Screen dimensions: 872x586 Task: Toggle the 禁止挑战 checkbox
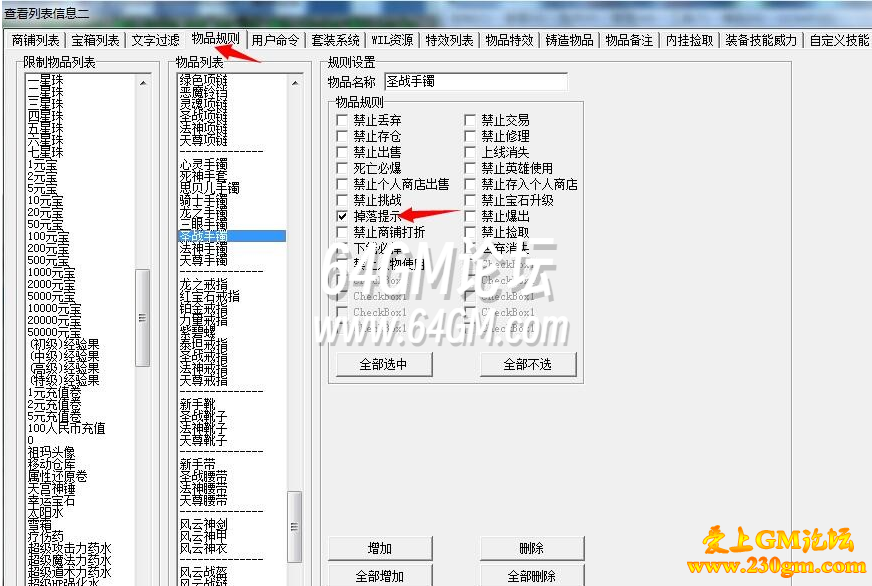click(342, 200)
